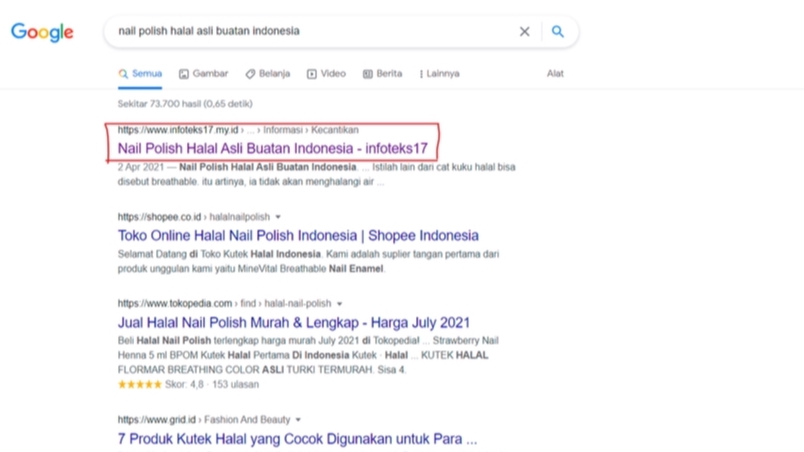
Task: Click the tokopedia.com URL breadcrumb
Action: click(x=225, y=303)
